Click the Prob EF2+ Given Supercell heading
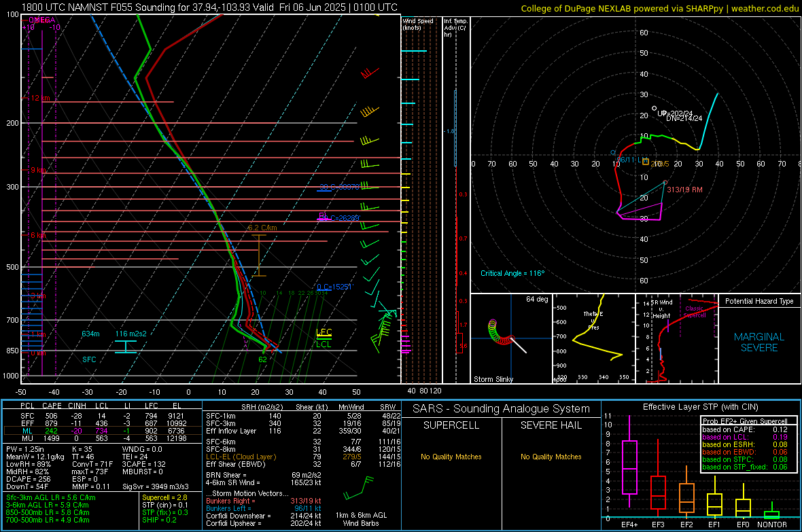The height and width of the screenshot is (532, 802). (x=745, y=421)
